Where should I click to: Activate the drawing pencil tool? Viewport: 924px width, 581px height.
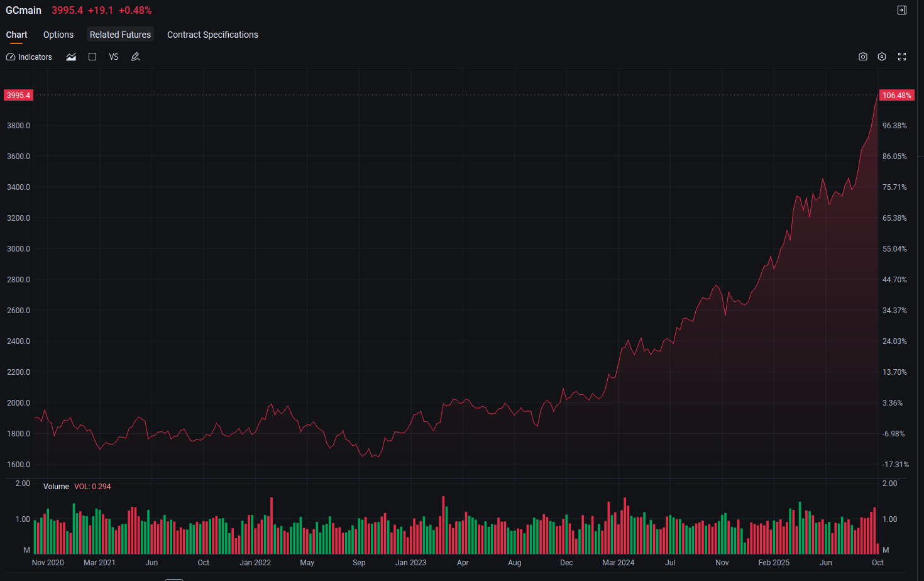[x=135, y=57]
